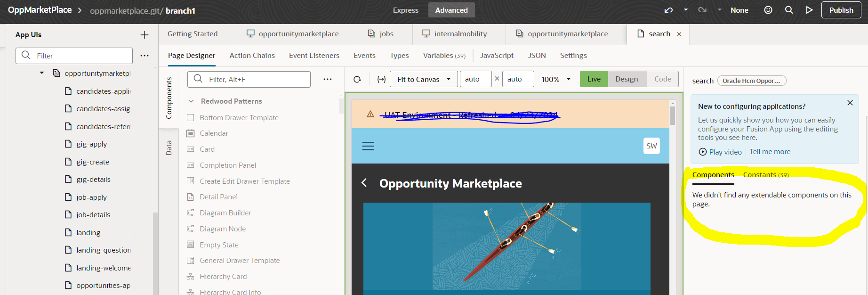Open the Event Listeners tab
868x295 pixels.
314,56
